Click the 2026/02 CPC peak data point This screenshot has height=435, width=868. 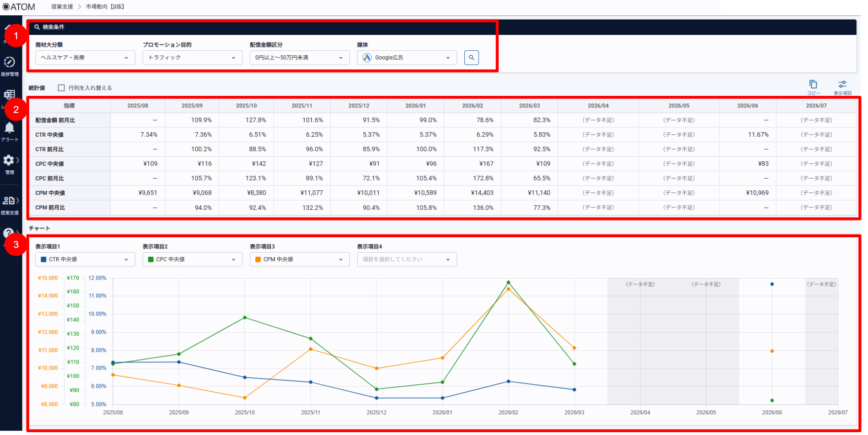[508, 282]
